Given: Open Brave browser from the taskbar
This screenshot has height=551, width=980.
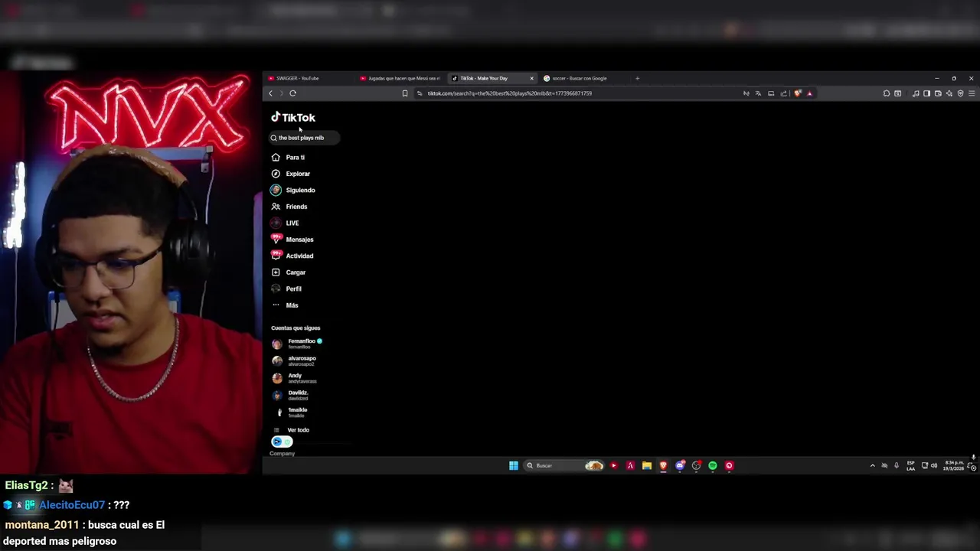Looking at the screenshot, I should point(663,465).
